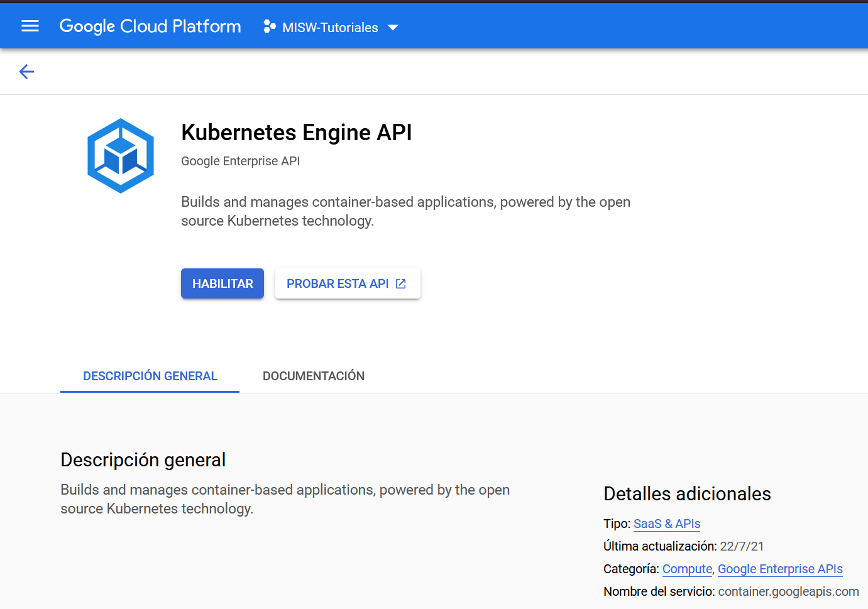Image resolution: width=868 pixels, height=609 pixels.
Task: Click the project hexagons icon beside MISW-Tutoriales
Action: tap(270, 26)
